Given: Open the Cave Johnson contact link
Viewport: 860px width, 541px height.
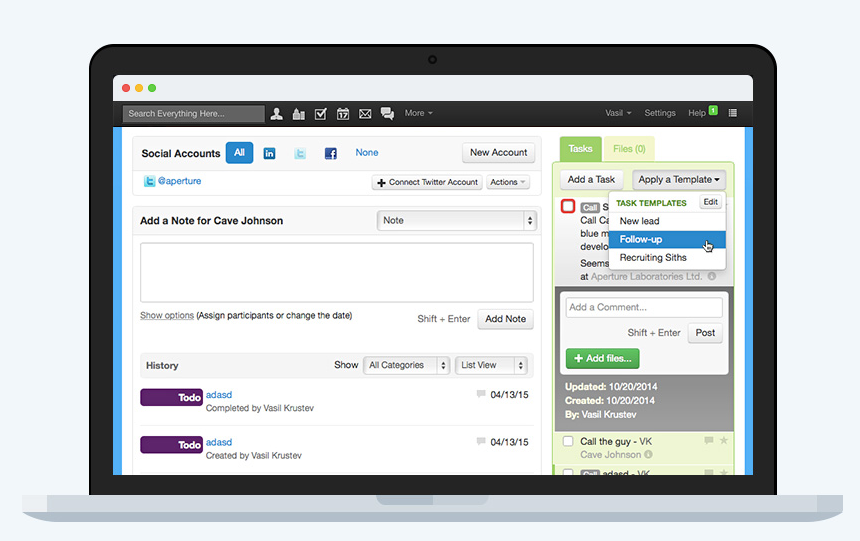Looking at the screenshot, I should coord(610,455).
